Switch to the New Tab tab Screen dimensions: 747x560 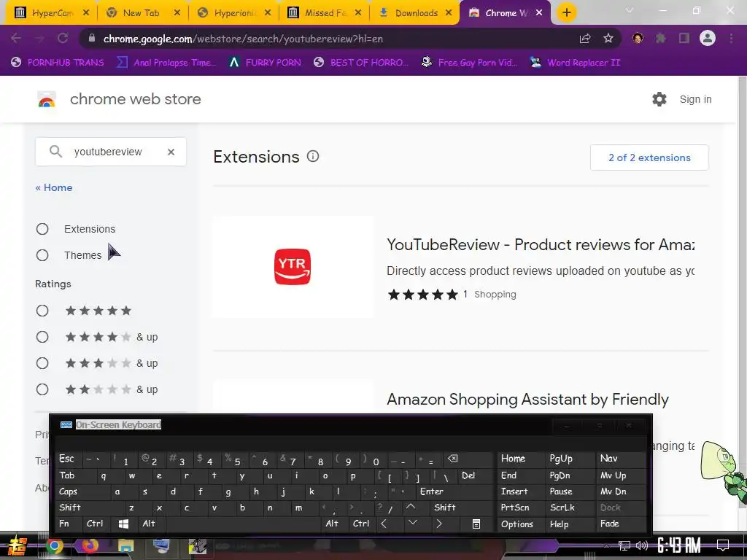pyautogui.click(x=141, y=13)
